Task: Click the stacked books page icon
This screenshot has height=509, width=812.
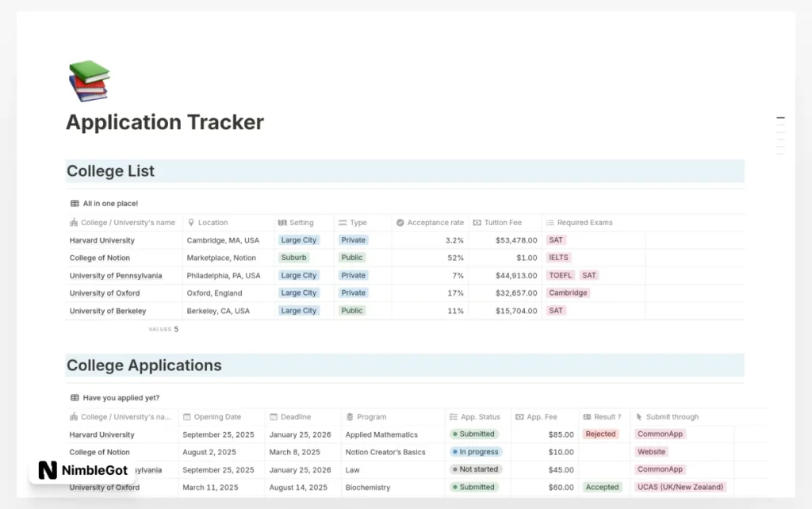Action: coord(89,80)
